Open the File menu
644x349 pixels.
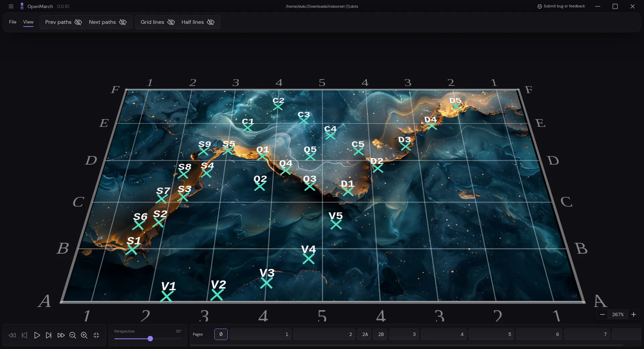[x=12, y=22]
